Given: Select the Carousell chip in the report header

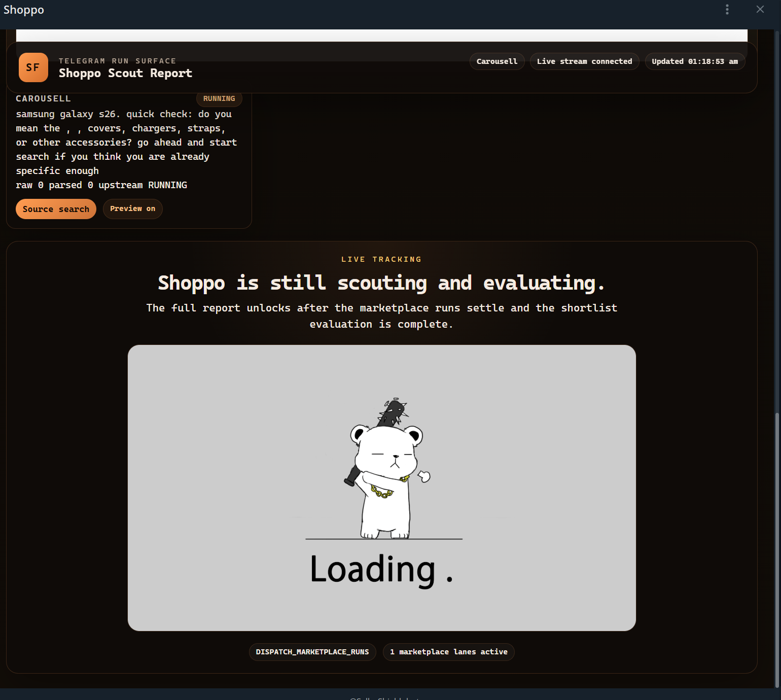Looking at the screenshot, I should click(x=496, y=61).
